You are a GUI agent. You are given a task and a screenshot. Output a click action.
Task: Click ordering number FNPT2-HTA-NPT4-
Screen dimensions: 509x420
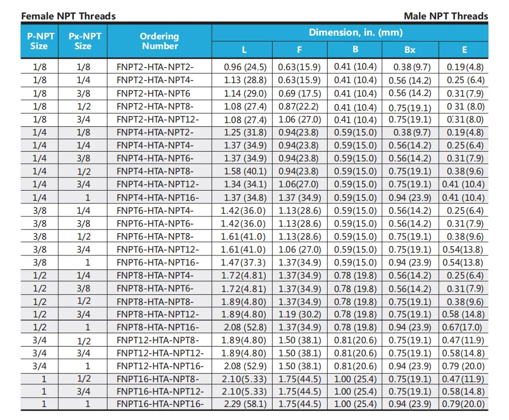coord(155,80)
